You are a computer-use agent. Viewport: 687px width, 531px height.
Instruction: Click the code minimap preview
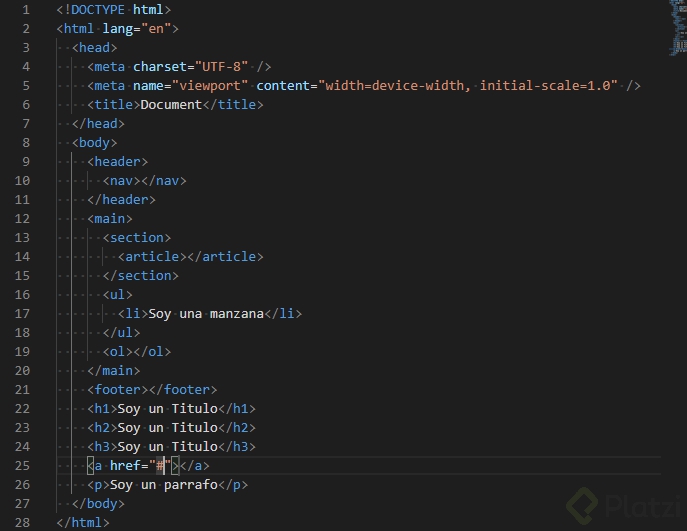[x=677, y=28]
